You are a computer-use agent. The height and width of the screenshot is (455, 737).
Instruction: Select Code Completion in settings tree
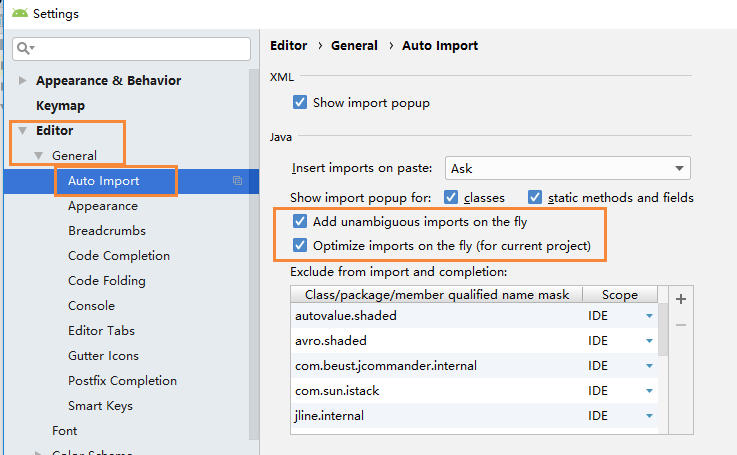coord(118,256)
